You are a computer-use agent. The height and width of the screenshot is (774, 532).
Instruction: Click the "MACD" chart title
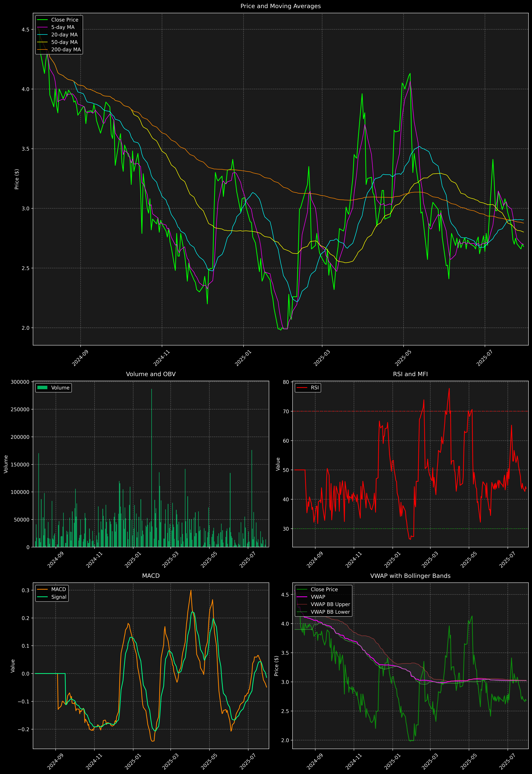pyautogui.click(x=151, y=576)
